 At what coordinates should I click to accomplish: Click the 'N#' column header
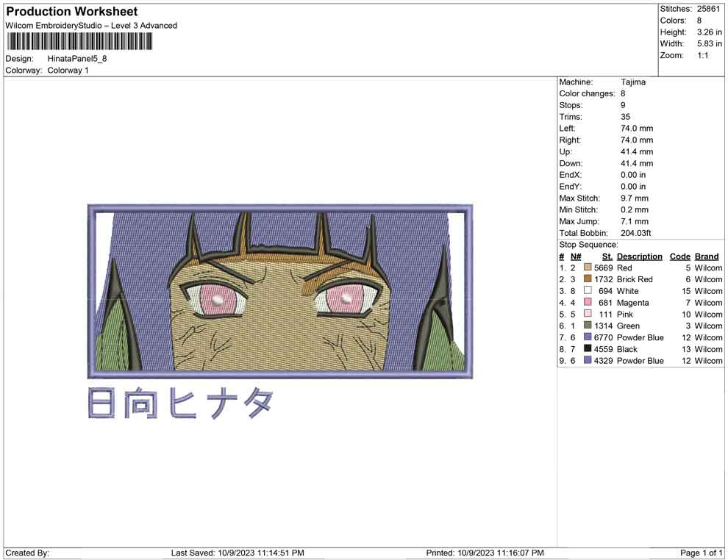(x=576, y=256)
